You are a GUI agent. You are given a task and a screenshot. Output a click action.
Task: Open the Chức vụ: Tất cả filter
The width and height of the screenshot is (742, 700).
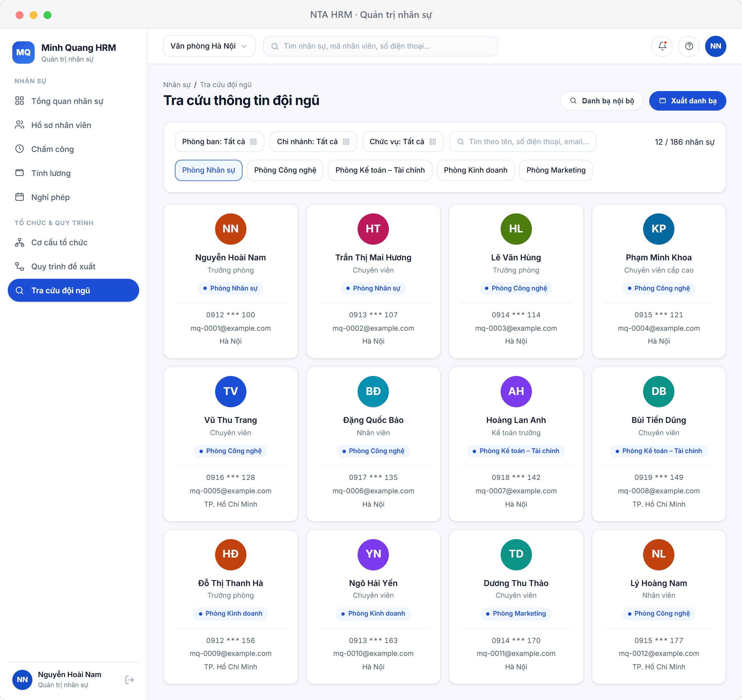click(403, 142)
